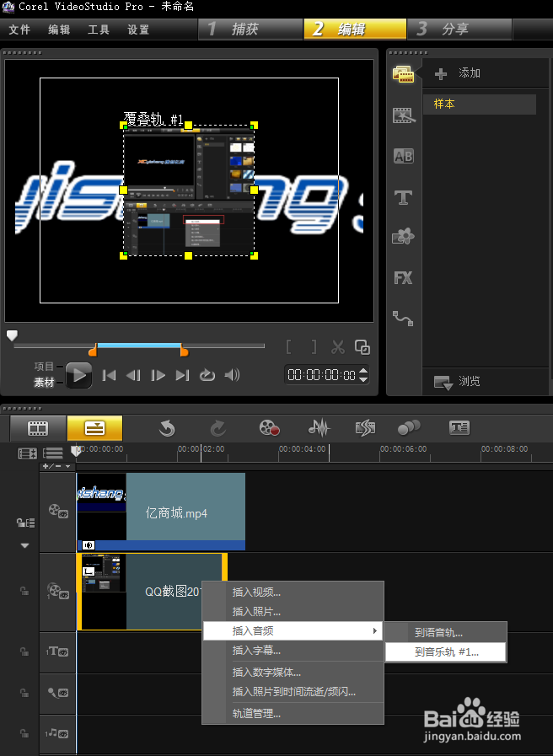Expand the ripple editing options arrow
The height and width of the screenshot is (756, 553).
pyautogui.click(x=25, y=546)
